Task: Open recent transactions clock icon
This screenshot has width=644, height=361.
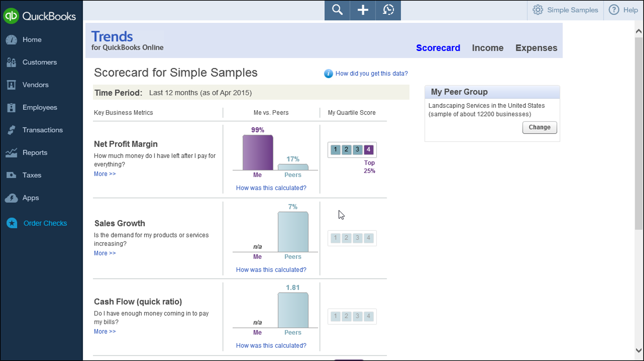Action: click(x=388, y=10)
